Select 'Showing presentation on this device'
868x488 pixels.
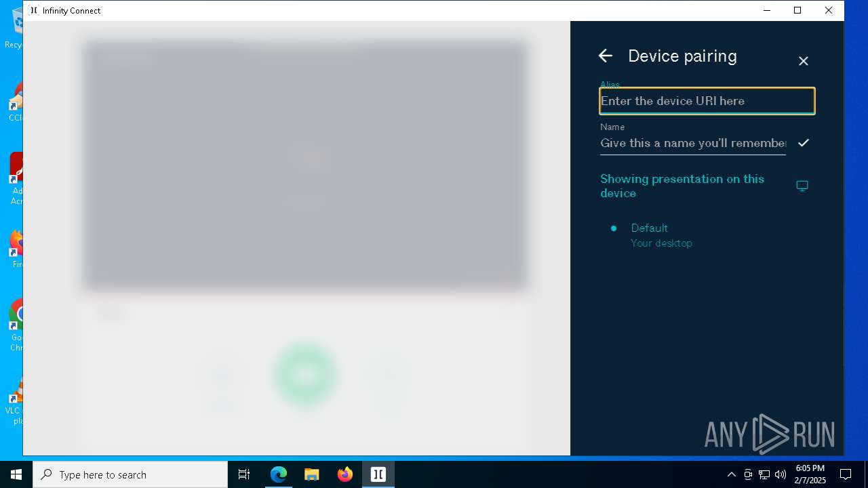pos(682,186)
